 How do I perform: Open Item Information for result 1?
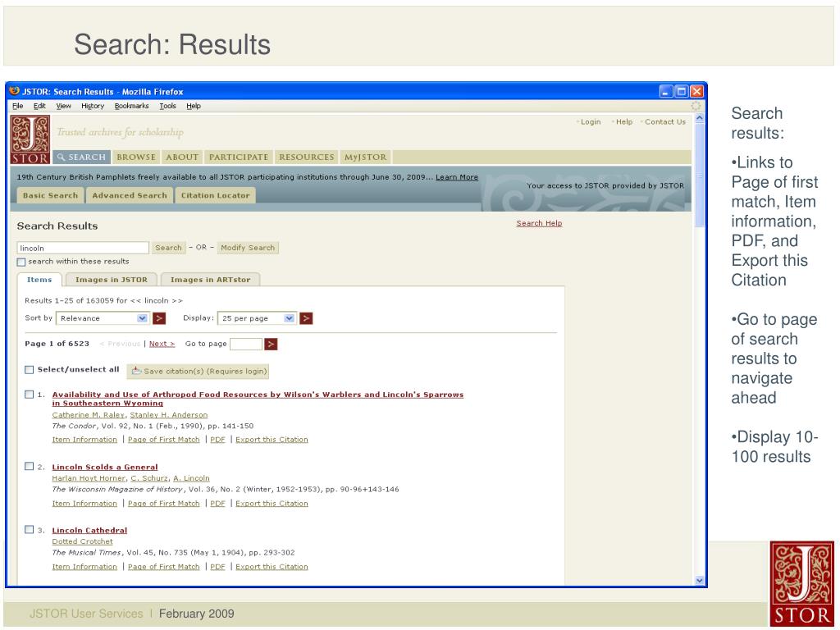(84, 440)
